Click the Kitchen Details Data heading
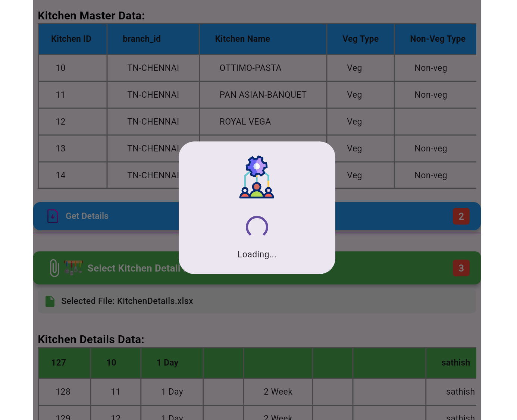 coord(91,339)
